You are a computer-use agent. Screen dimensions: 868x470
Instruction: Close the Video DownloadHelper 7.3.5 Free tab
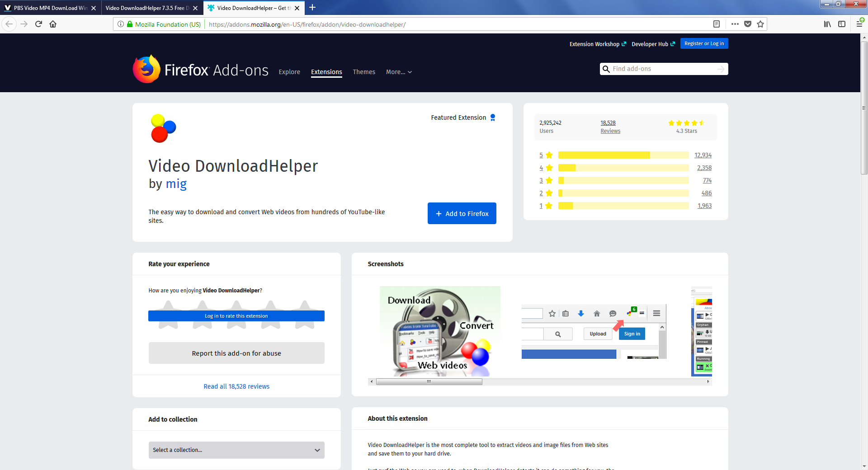coord(195,8)
